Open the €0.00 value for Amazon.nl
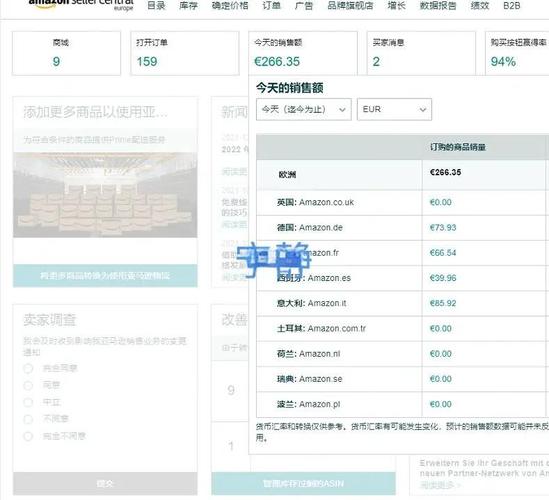This screenshot has width=549, height=500. [x=440, y=354]
